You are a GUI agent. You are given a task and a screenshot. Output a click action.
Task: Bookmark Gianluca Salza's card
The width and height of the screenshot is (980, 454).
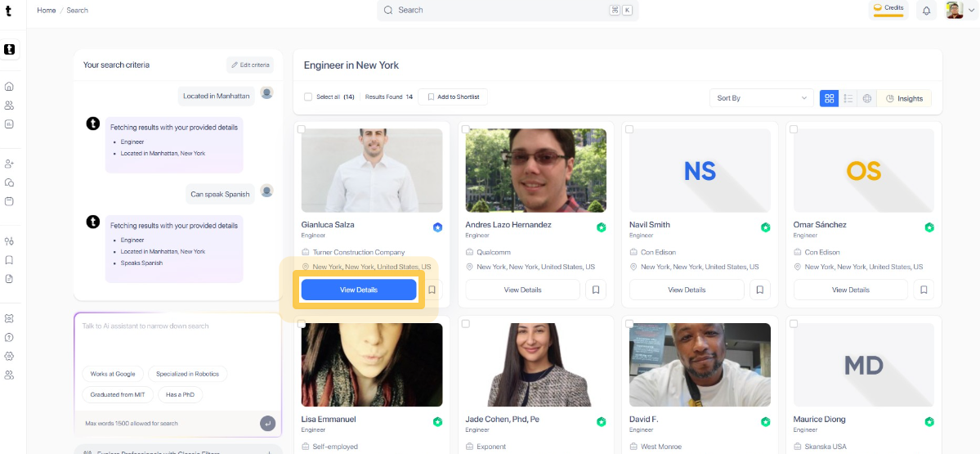coord(432,290)
